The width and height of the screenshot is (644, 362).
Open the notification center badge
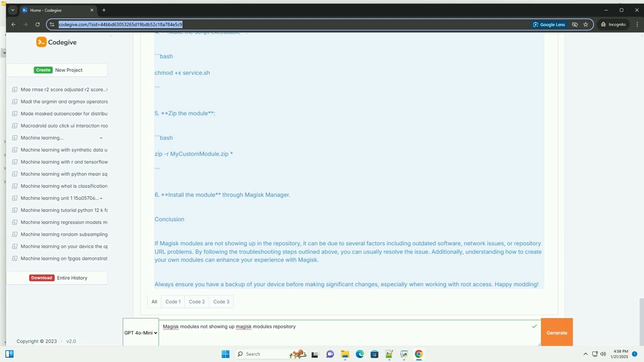[634, 354]
